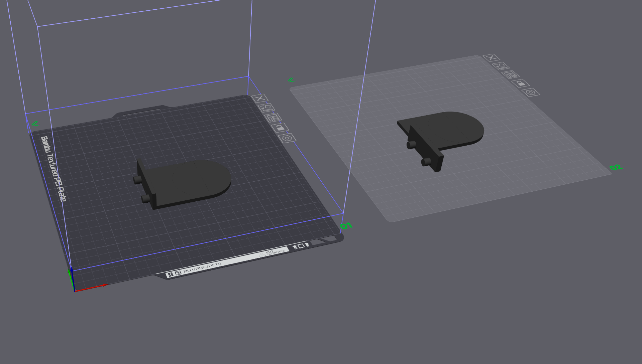642x364 pixels.
Task: Toggle the lock on plate 01
Action: (x=280, y=128)
